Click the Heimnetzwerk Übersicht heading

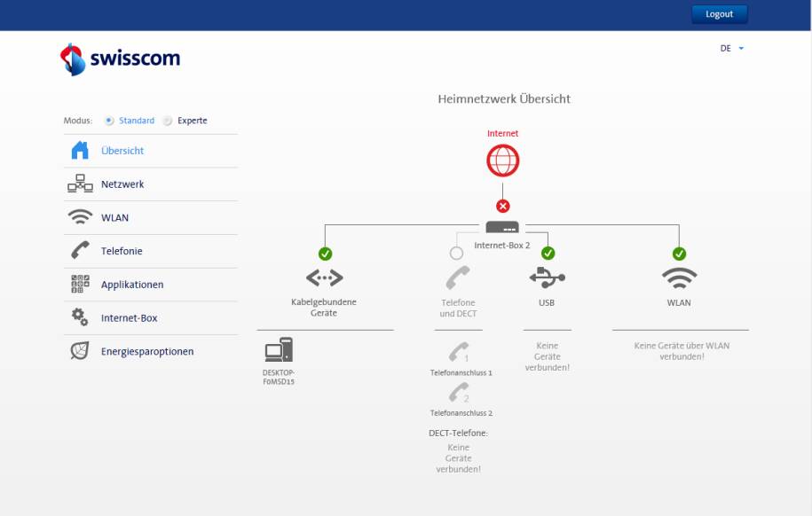coord(504,98)
